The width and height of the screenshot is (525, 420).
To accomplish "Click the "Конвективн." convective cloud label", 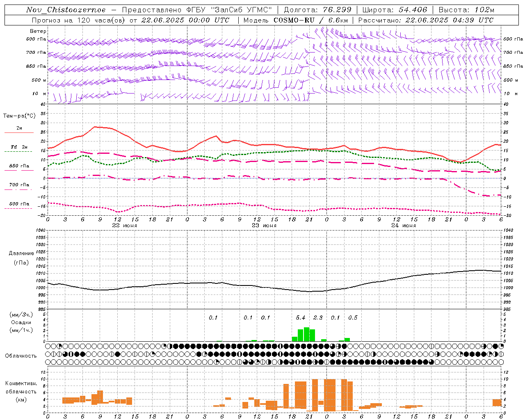I will (x=21, y=383).
